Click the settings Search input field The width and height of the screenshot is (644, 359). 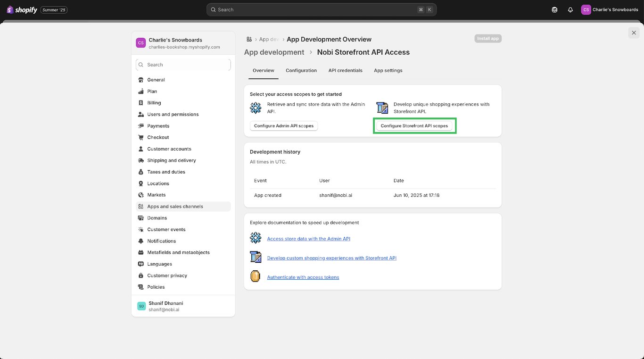click(x=183, y=65)
